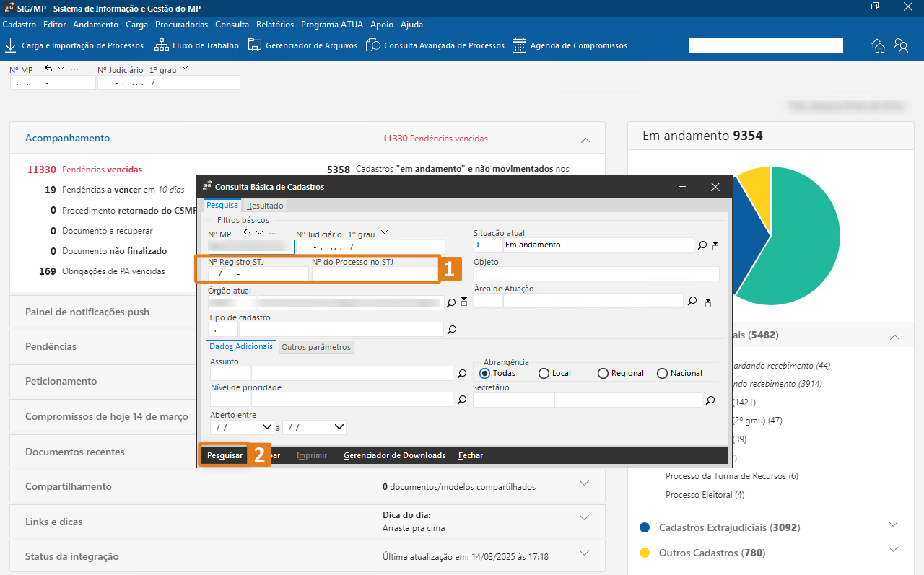Viewport: 924px width, 575px height.
Task: Select Nacional radio under Abrangência
Action: 662,373
